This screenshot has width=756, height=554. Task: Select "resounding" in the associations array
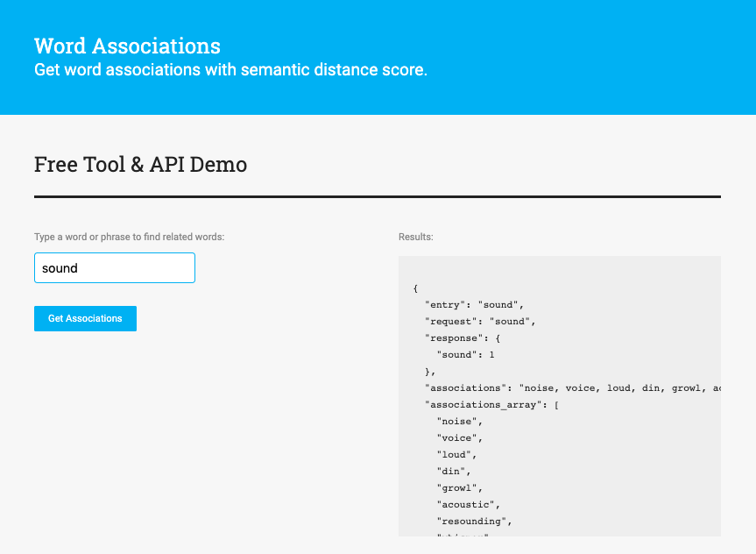coord(473,521)
